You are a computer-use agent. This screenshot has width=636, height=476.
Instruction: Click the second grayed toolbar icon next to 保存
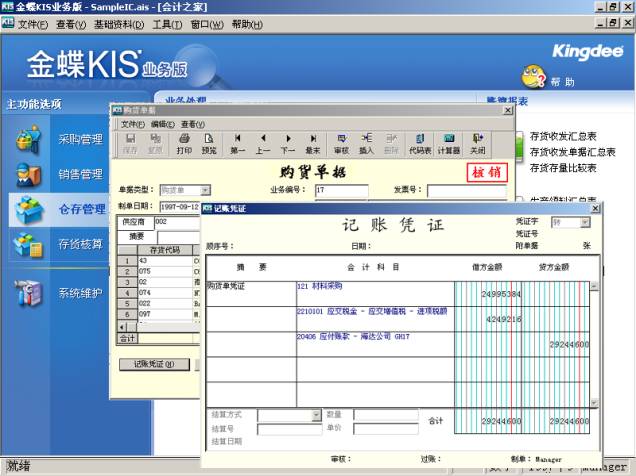point(155,144)
